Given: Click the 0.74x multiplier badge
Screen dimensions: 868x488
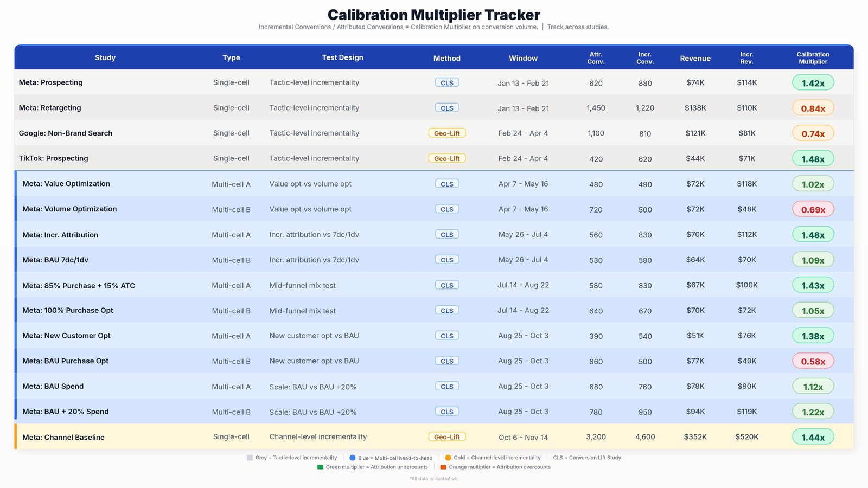Looking at the screenshot, I should tap(813, 133).
